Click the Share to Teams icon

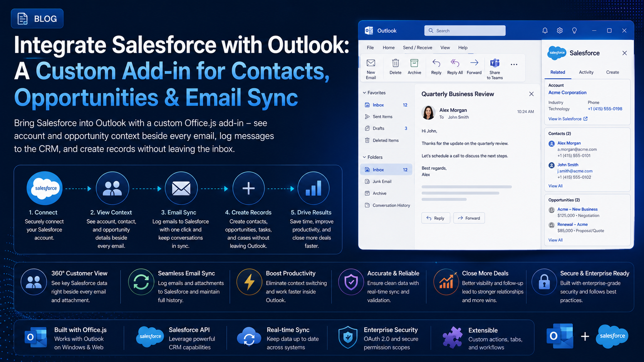click(x=495, y=63)
